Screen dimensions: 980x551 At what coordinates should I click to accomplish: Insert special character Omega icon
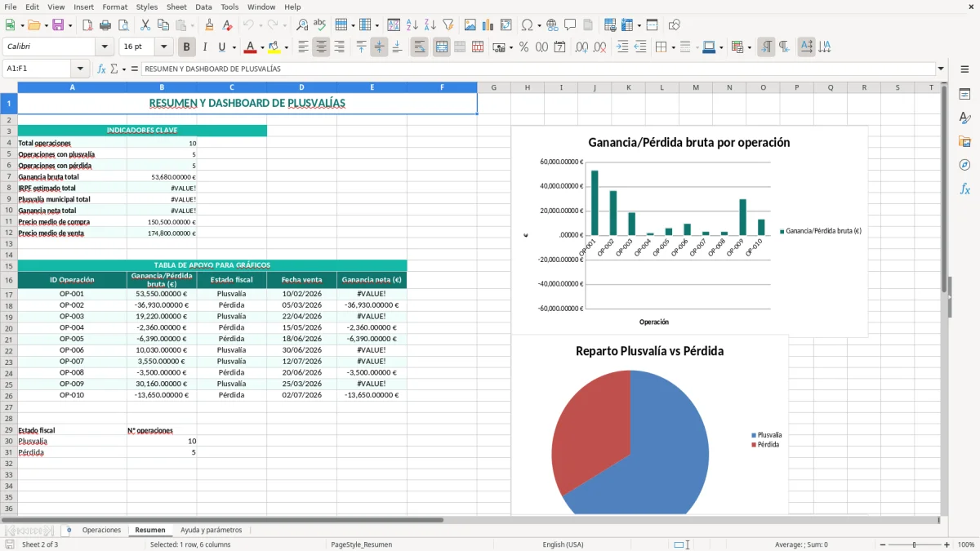click(x=527, y=25)
